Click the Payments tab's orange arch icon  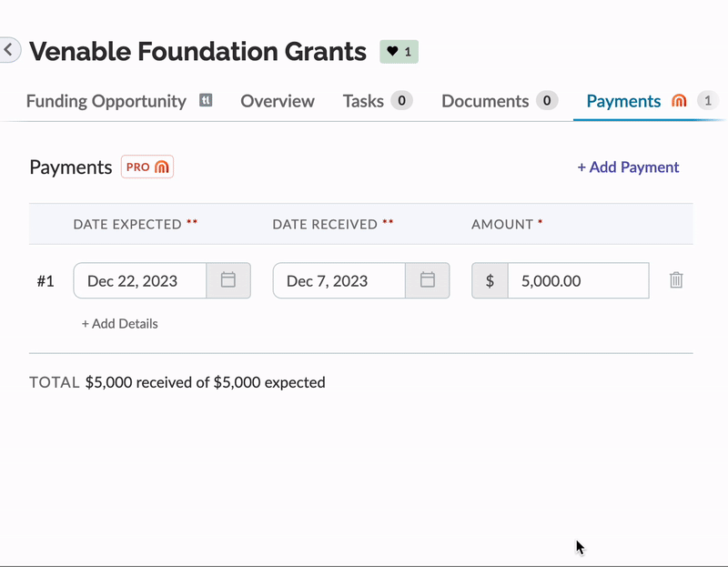(x=679, y=100)
